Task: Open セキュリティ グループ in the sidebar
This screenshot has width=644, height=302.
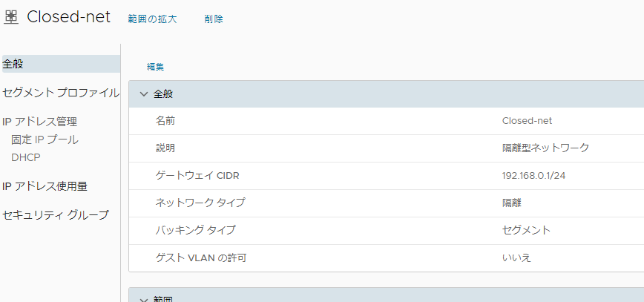Action: tap(56, 215)
